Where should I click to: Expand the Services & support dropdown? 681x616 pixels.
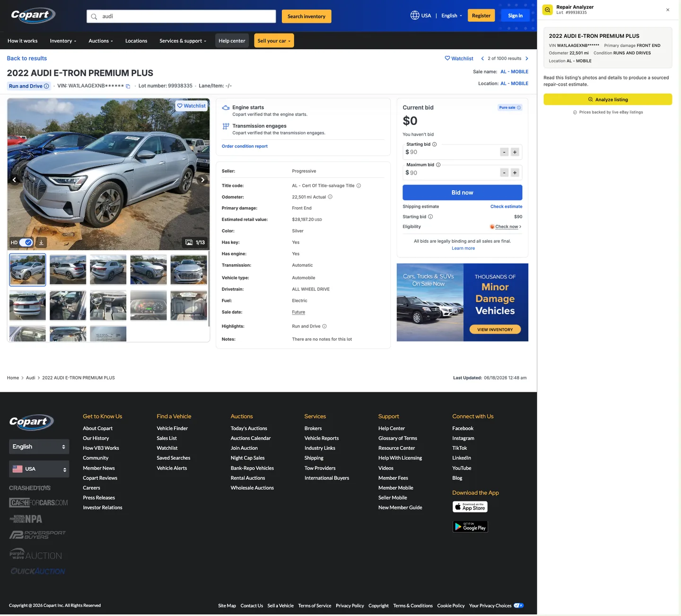[183, 41]
